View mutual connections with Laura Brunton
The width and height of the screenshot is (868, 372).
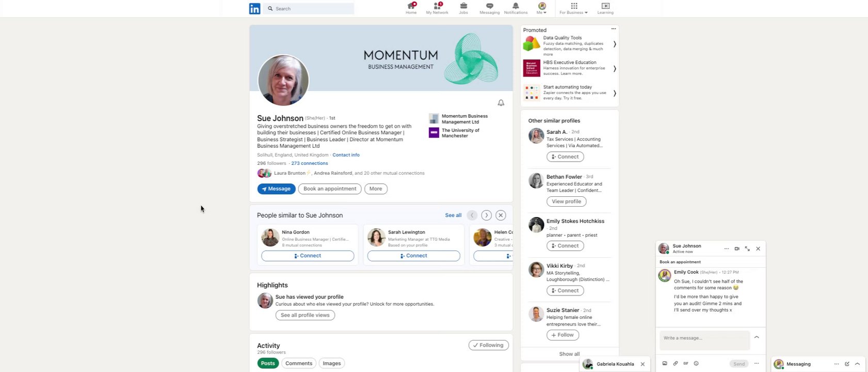point(349,173)
